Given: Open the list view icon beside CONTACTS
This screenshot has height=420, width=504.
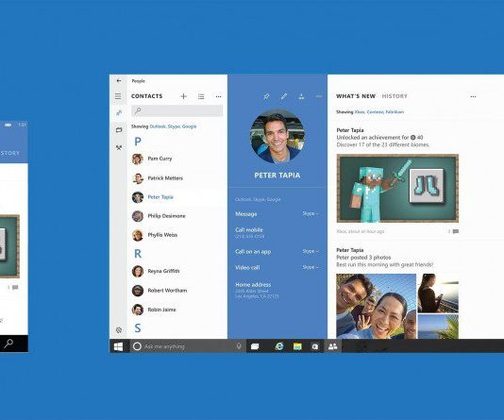Looking at the screenshot, I should [x=201, y=96].
